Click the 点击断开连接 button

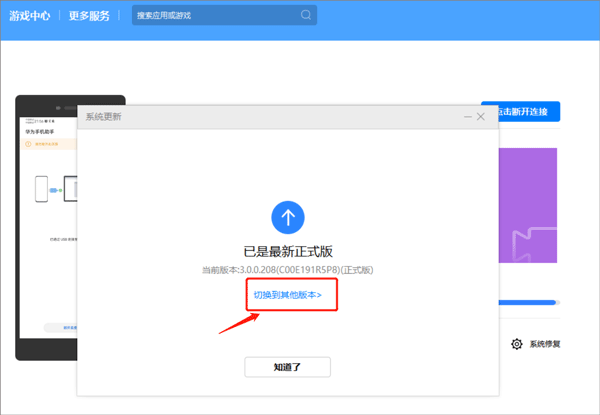click(520, 111)
